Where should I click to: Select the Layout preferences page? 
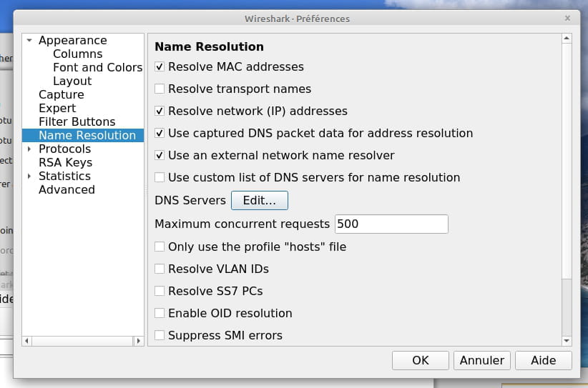click(72, 81)
